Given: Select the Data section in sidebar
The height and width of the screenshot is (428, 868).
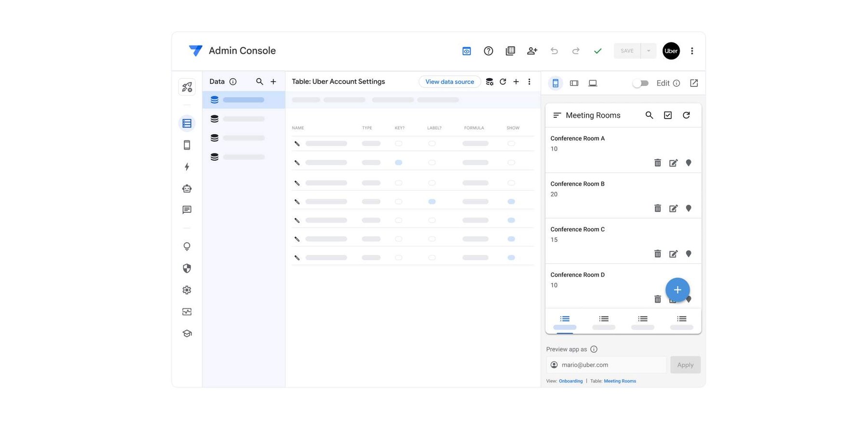Looking at the screenshot, I should (x=187, y=124).
